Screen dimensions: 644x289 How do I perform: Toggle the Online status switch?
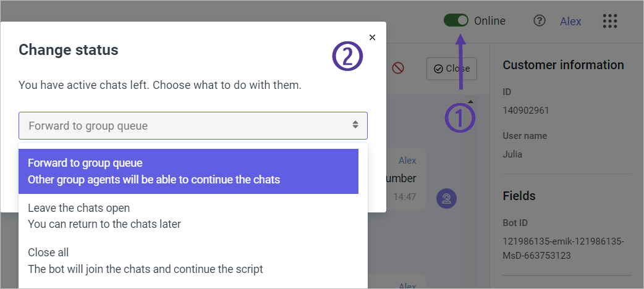pos(456,20)
